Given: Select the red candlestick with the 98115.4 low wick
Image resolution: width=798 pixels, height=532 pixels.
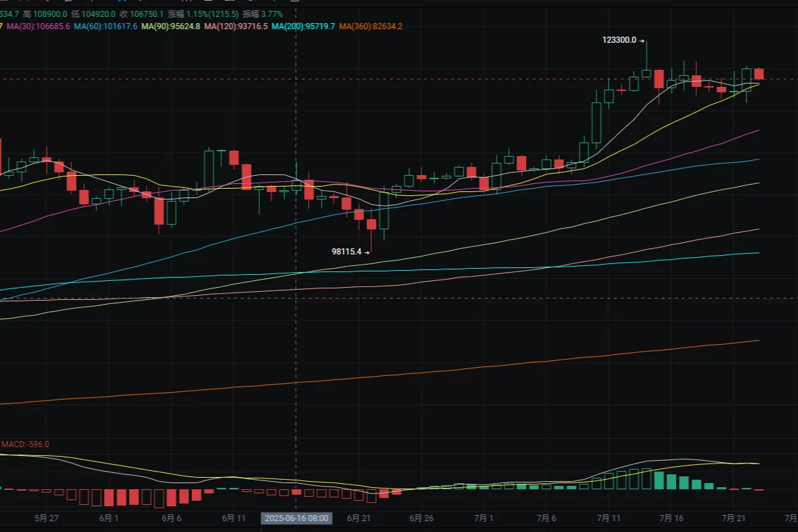Looking at the screenshot, I should click(x=372, y=225).
